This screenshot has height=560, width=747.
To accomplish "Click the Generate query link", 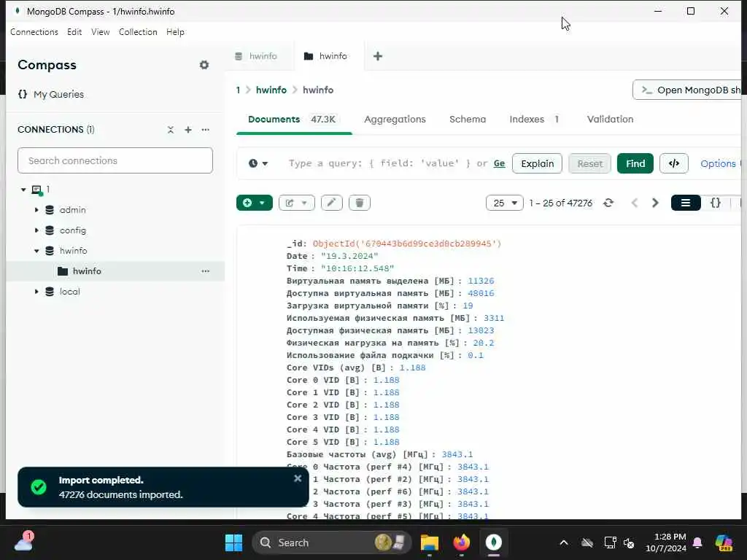I will point(499,163).
